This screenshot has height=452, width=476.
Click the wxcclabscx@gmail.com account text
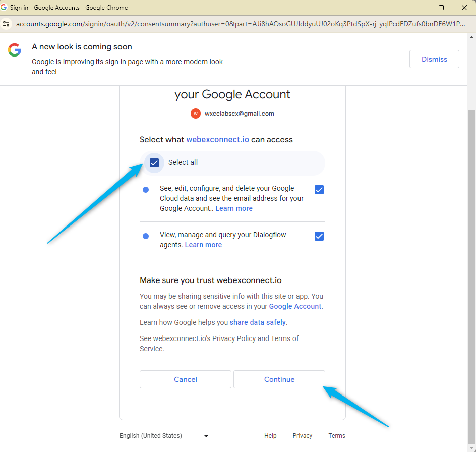(x=239, y=114)
